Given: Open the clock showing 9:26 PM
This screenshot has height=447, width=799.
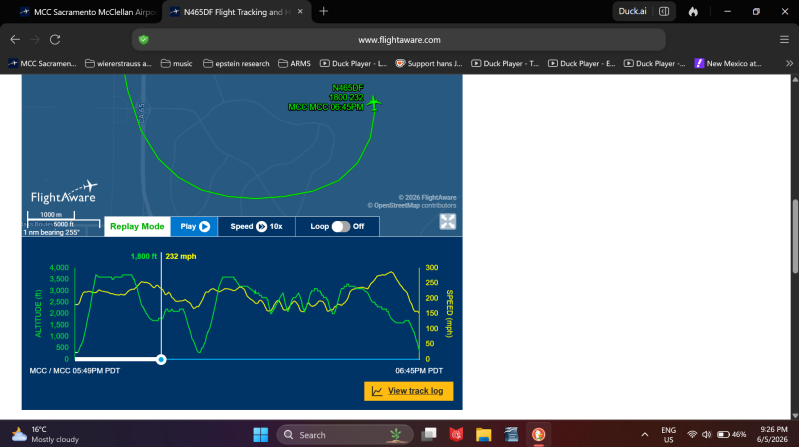Looking at the screenshot, I should [773, 434].
